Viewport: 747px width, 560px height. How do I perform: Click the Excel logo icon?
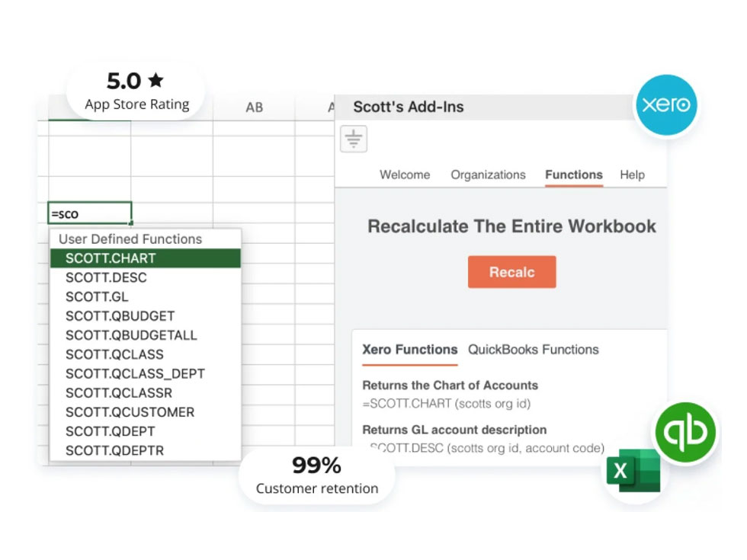click(x=633, y=471)
